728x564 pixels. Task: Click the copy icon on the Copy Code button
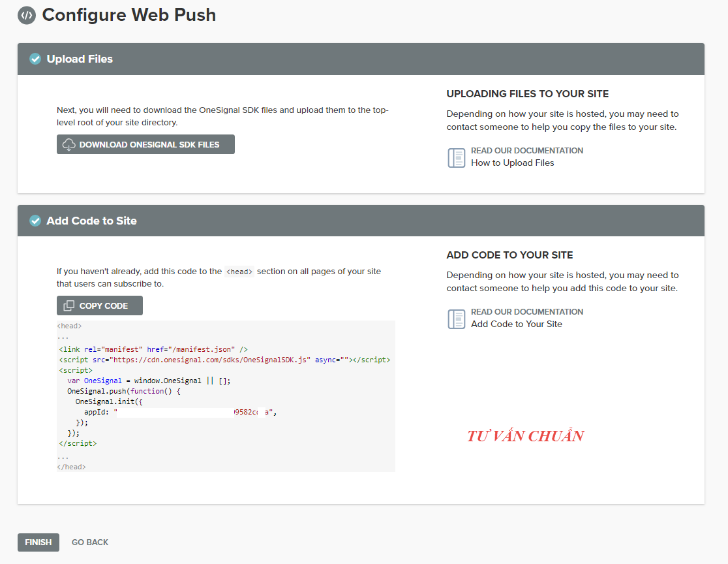click(x=68, y=306)
